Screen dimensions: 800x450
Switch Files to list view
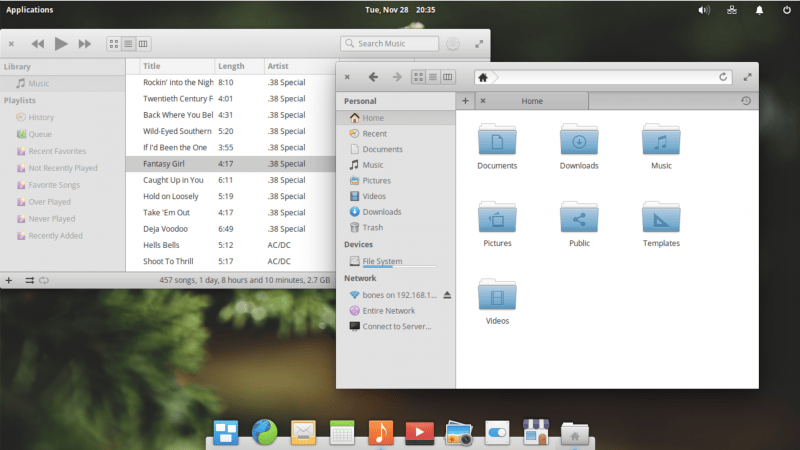pos(433,77)
